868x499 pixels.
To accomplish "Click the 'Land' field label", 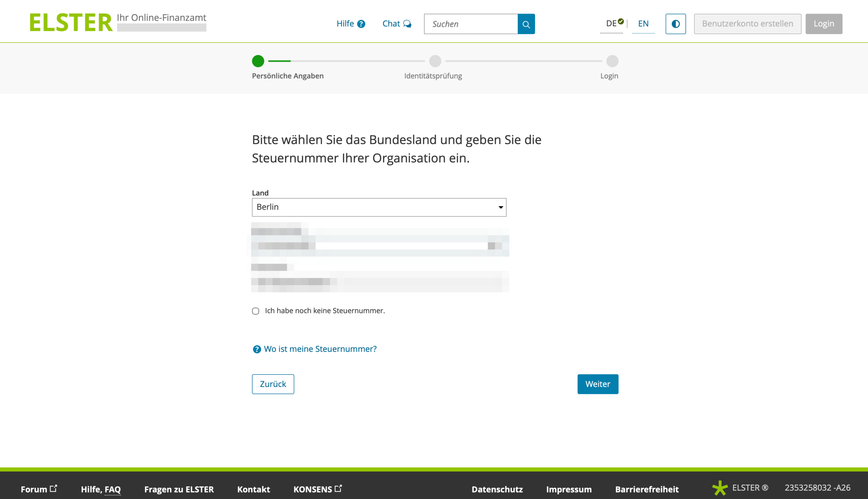I will tap(260, 193).
